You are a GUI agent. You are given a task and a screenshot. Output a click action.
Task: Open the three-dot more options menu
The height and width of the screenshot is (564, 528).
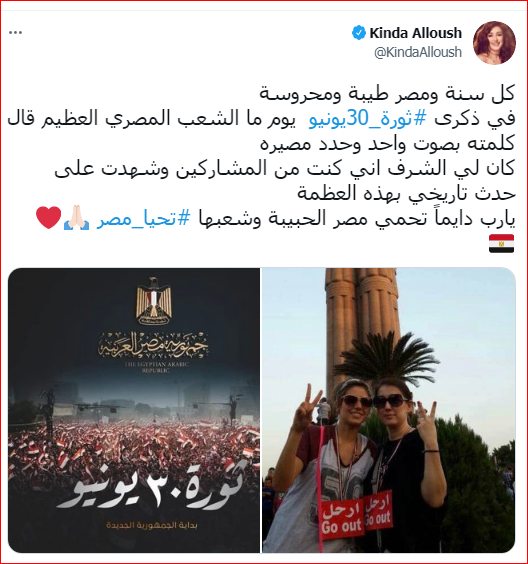(x=15, y=33)
